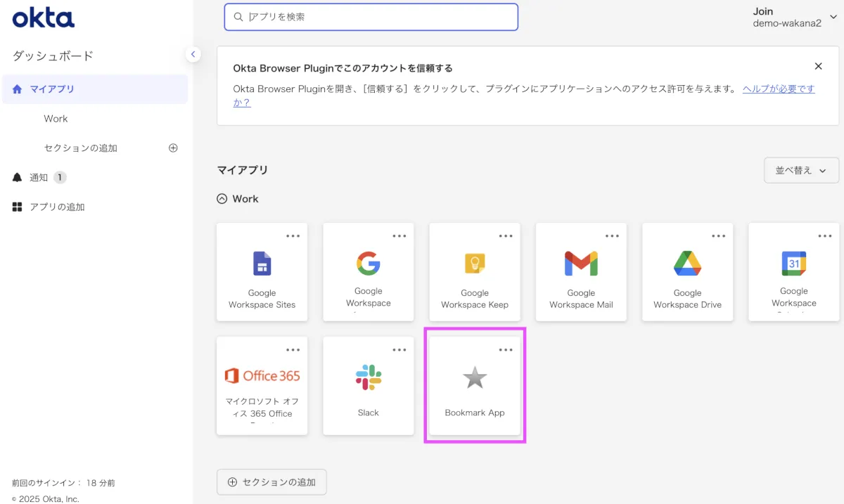Open three-dot menu on Google G logo card
The image size is (844, 504).
399,236
